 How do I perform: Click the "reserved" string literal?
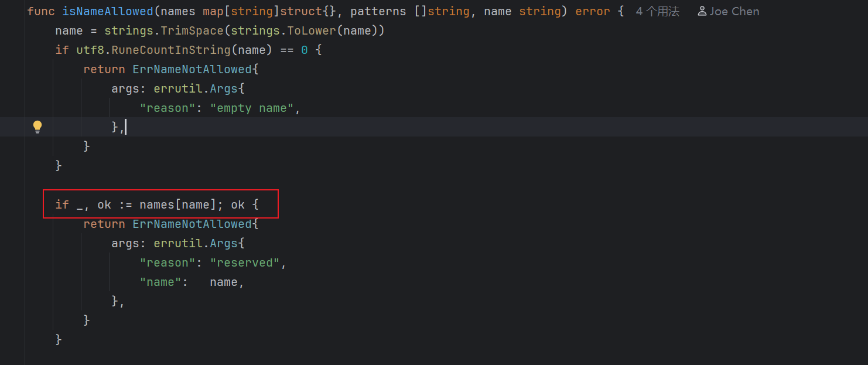point(245,262)
